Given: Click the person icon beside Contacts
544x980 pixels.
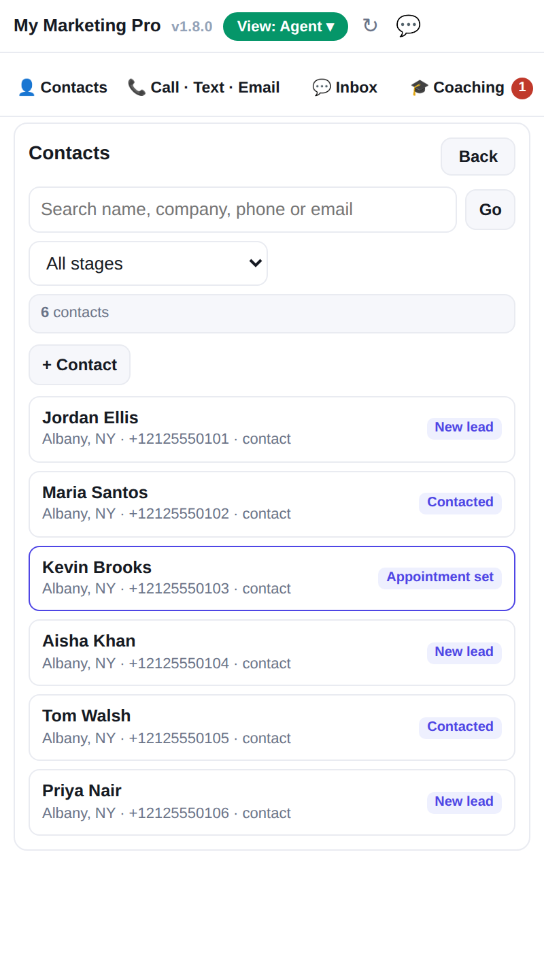Looking at the screenshot, I should click(x=27, y=87).
